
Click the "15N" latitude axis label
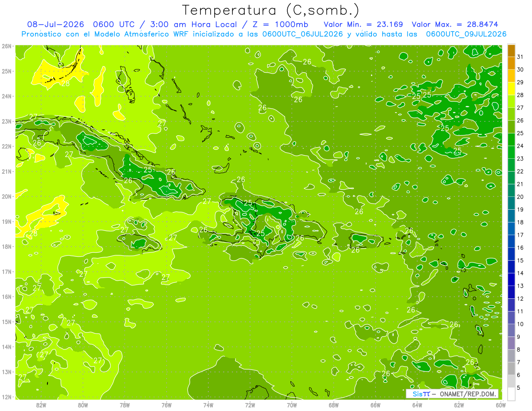[7, 321]
